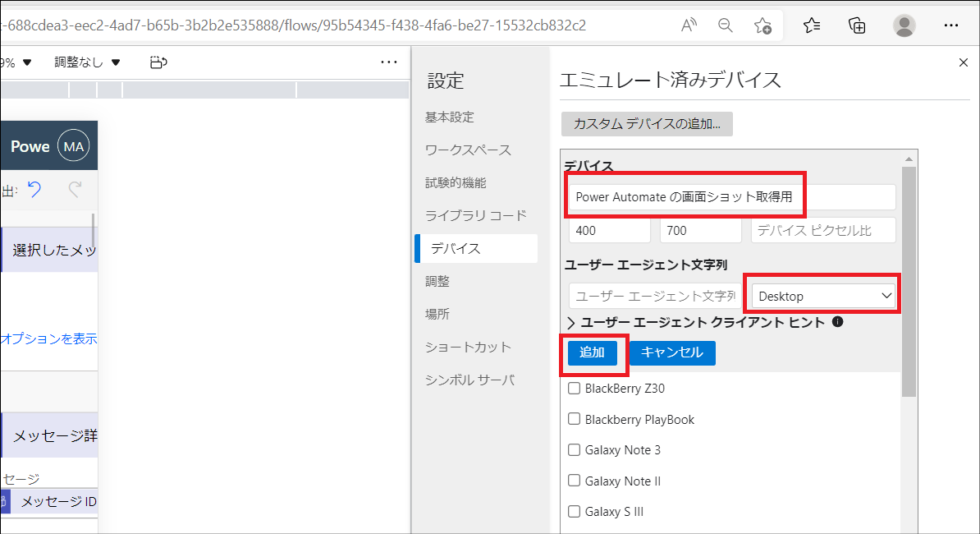Click the undo arrow in Power Automate
The width and height of the screenshot is (980, 534).
(34, 189)
